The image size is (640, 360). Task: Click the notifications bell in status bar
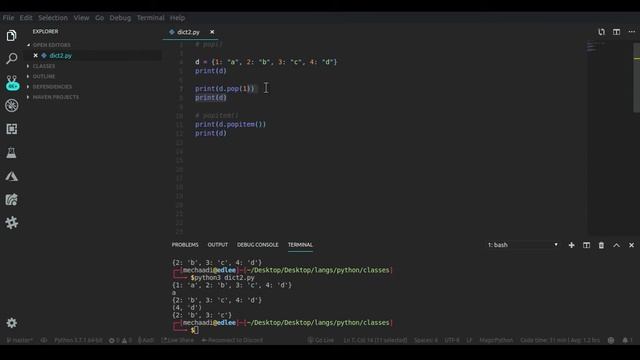627,340
